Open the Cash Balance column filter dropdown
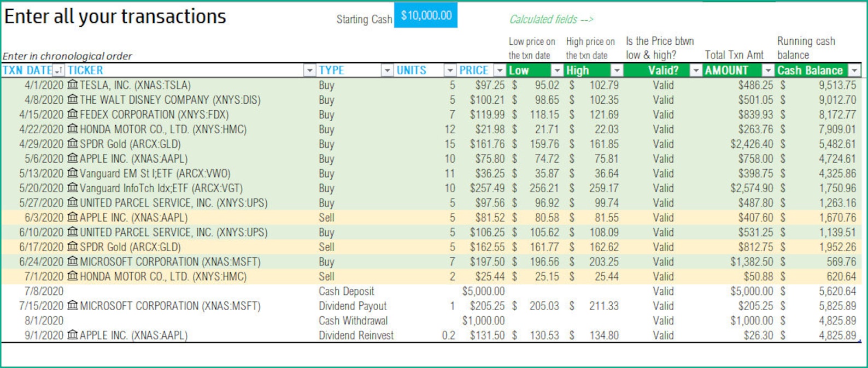Screen dimensions: 868x368 pyautogui.click(x=854, y=70)
